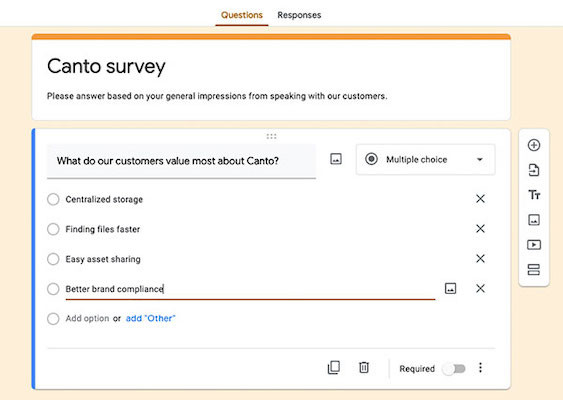Click the Centralized storage option text

tap(104, 199)
